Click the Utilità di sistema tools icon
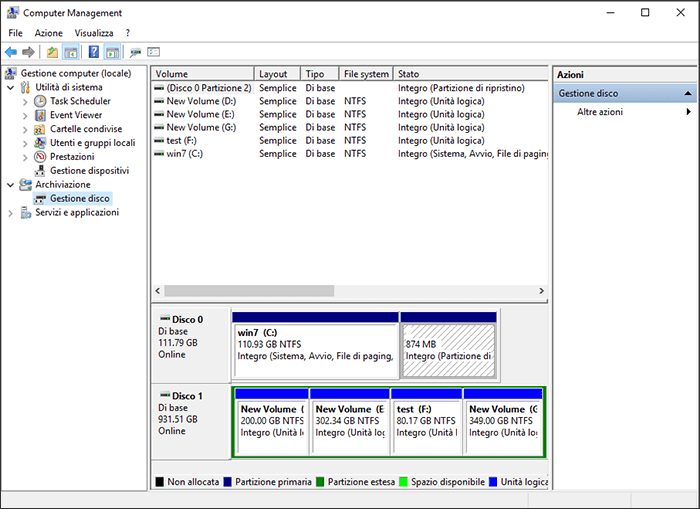This screenshot has width=700, height=509. (25, 87)
